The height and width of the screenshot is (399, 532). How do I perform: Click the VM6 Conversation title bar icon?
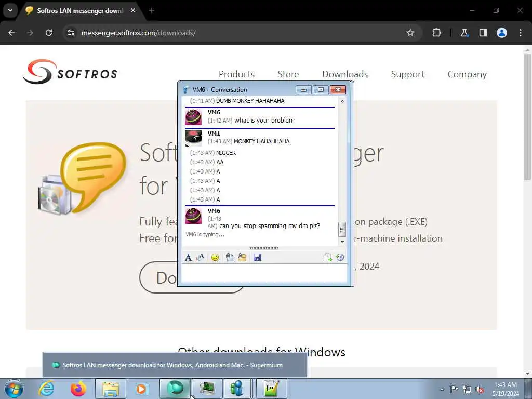[x=187, y=89]
